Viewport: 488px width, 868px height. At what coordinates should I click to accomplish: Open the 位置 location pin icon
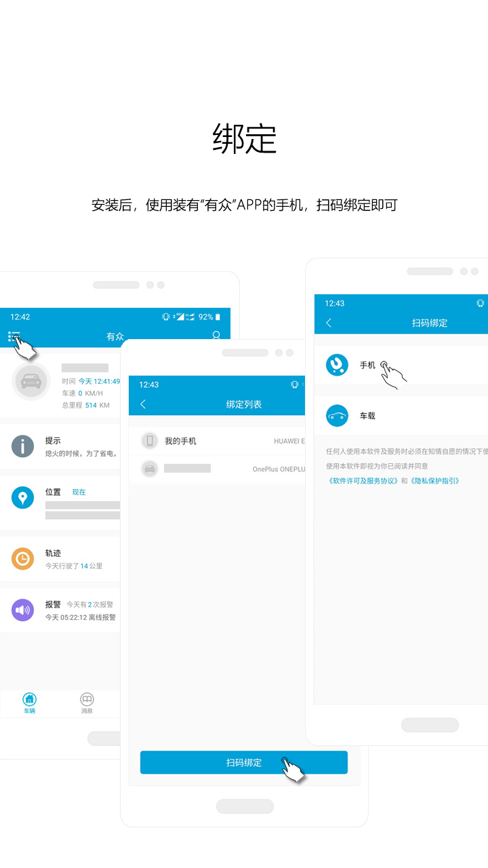[22, 498]
